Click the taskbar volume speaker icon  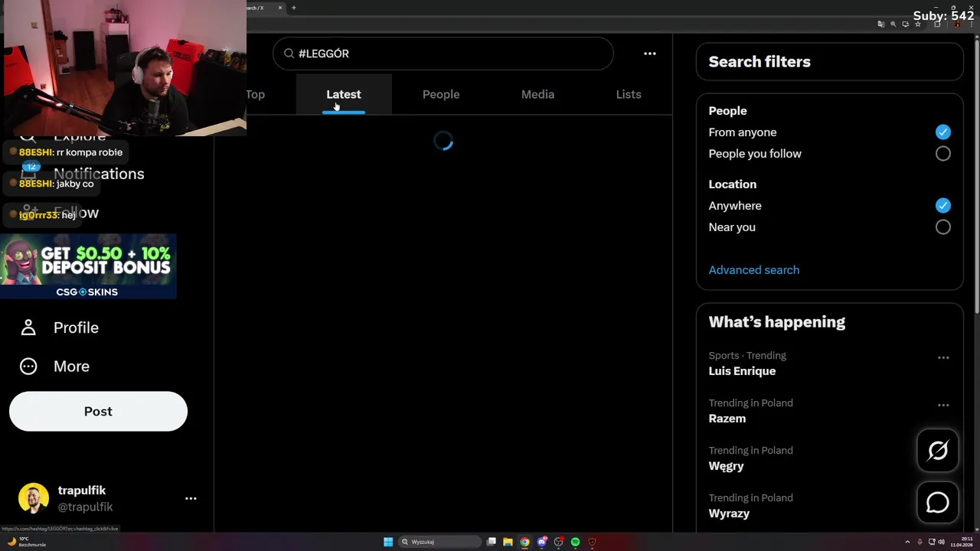click(x=942, y=542)
